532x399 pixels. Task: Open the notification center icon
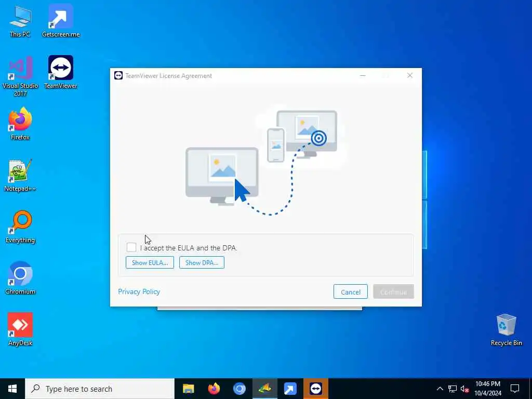coord(515,389)
